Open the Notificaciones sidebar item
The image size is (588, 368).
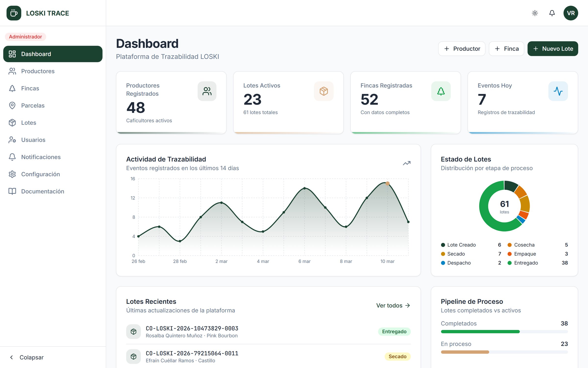click(x=53, y=157)
